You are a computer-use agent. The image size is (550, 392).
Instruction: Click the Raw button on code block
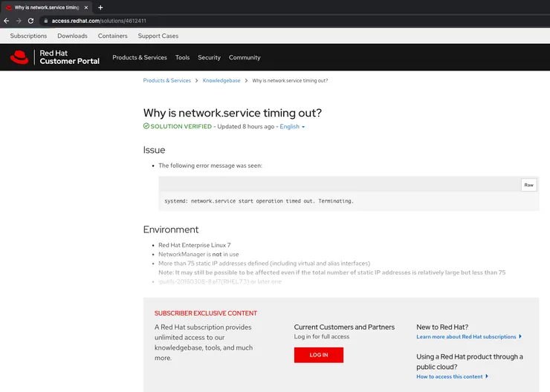(528, 185)
